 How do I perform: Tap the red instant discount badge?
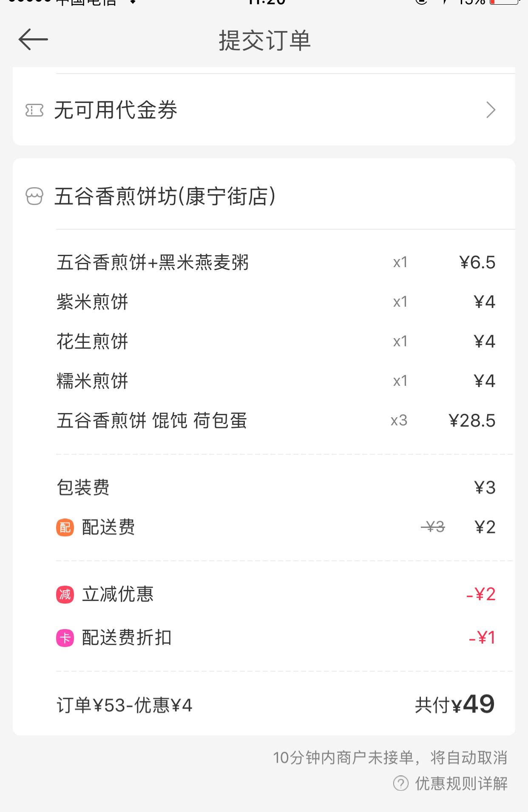(x=65, y=594)
